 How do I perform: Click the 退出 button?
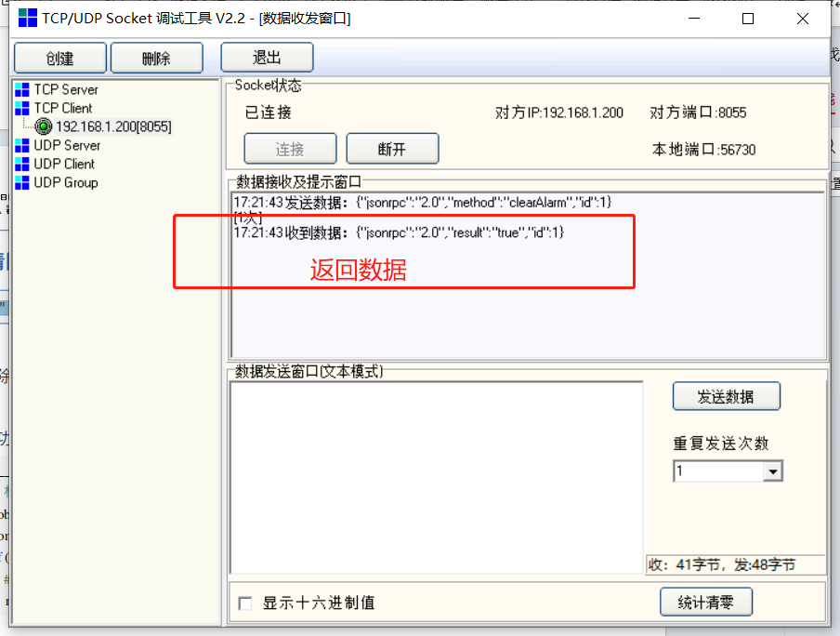(267, 58)
